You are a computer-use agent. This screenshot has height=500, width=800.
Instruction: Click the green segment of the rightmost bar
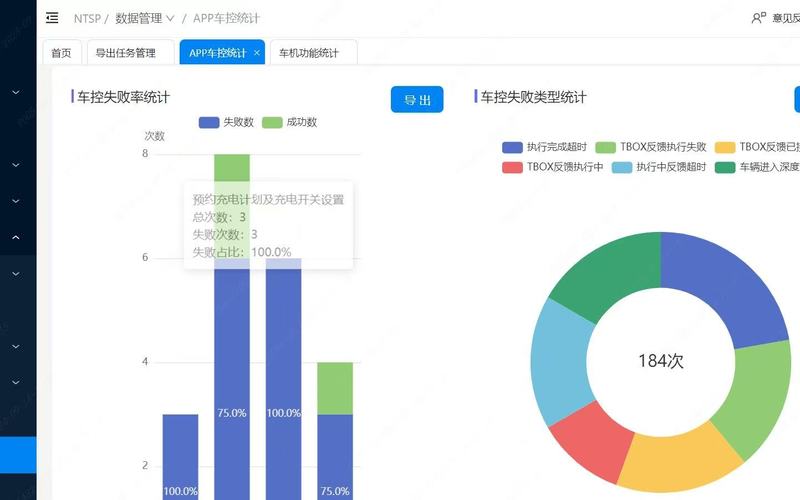[x=335, y=388]
